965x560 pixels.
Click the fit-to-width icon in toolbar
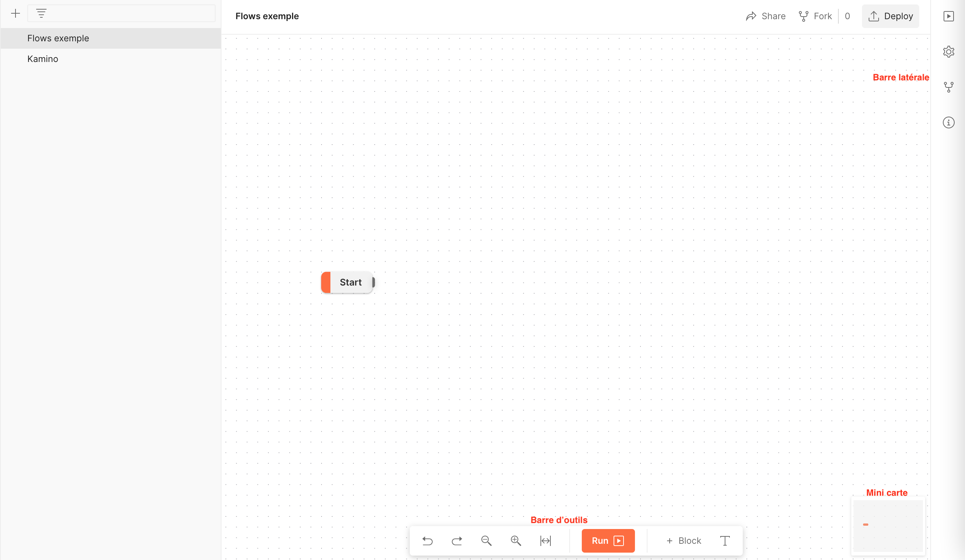tap(545, 540)
